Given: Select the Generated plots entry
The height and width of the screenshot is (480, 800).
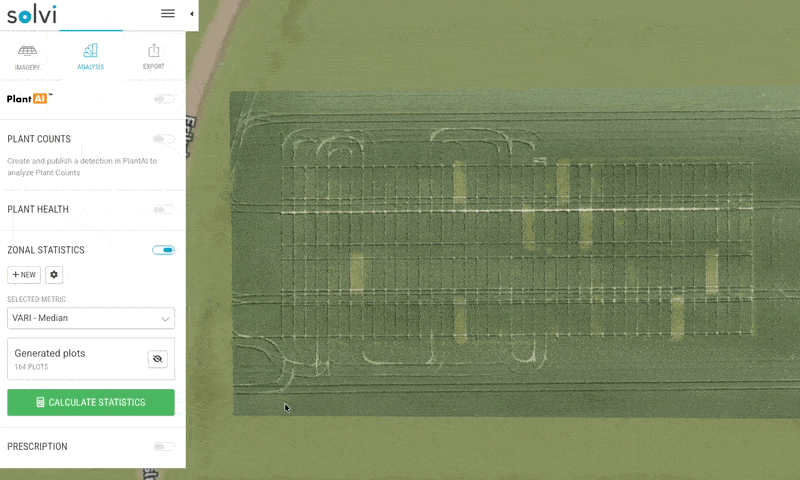Looking at the screenshot, I should 91,359.
